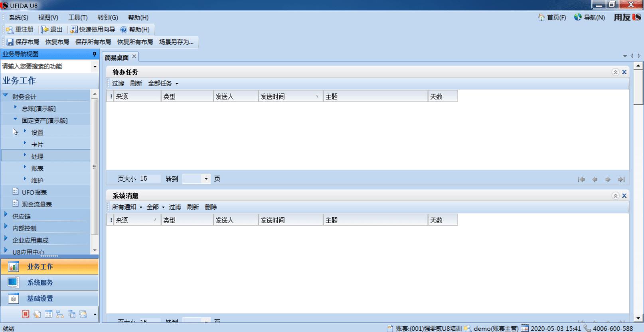Collapse the 固定资产[演示版] tree node
Image resolution: width=644 pixels, height=332 pixels.
click(x=15, y=119)
